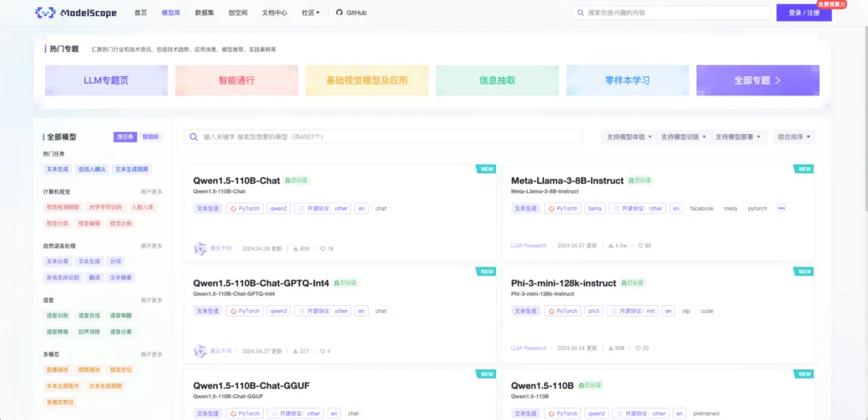Toggle the 光学字符识别 filter tag

click(105, 207)
